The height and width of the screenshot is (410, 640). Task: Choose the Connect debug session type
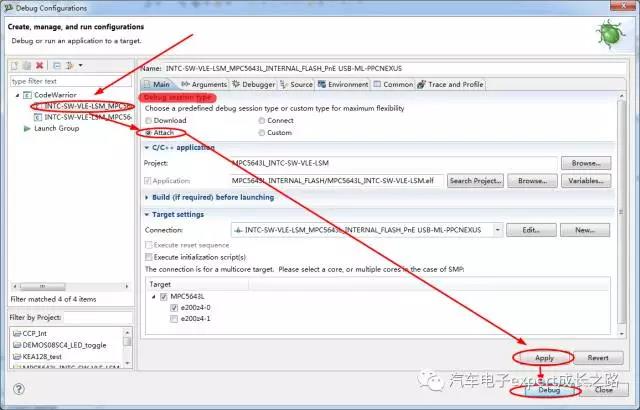(262, 120)
